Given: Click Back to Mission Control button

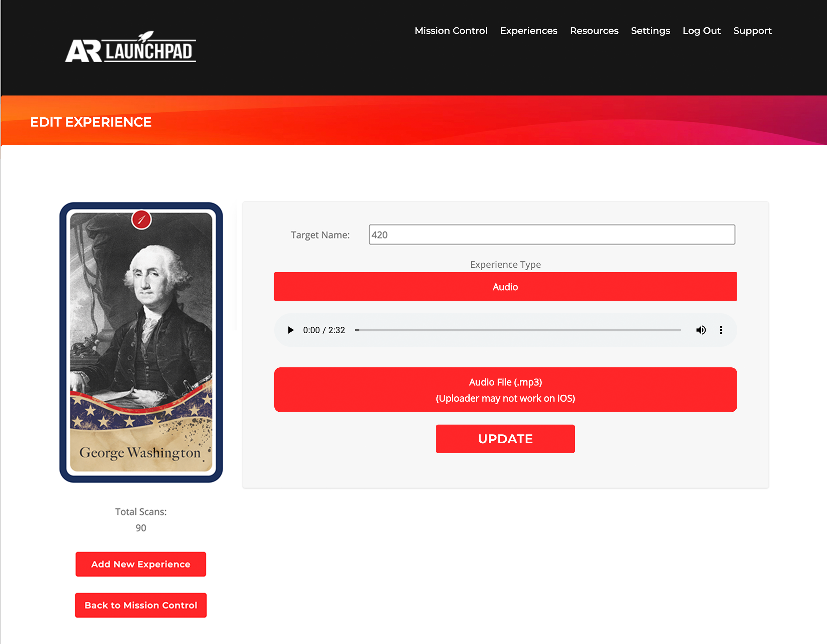Looking at the screenshot, I should point(141,605).
